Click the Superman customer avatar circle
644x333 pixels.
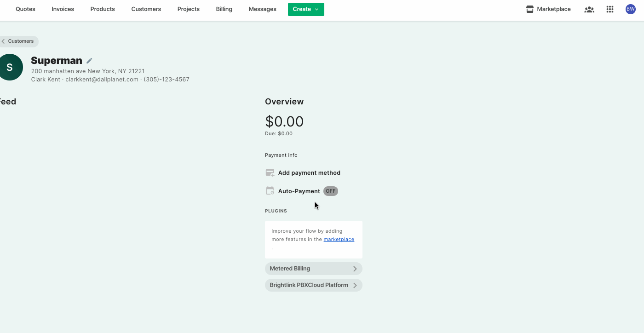coord(10,67)
